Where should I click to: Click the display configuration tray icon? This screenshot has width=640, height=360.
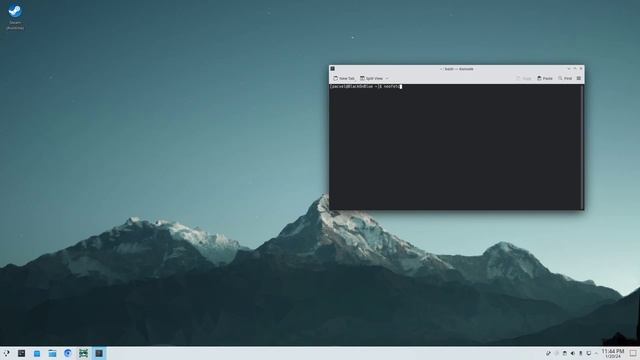[x=589, y=353]
